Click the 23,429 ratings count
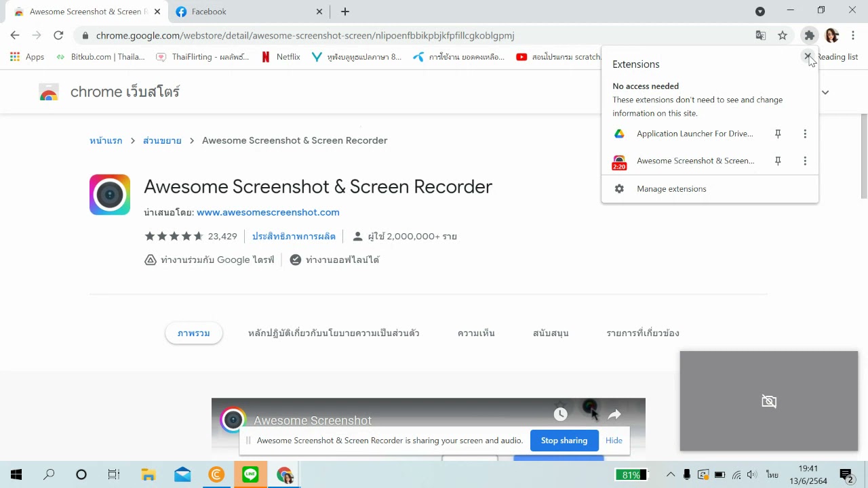Viewport: 868px width, 488px height. (222, 237)
